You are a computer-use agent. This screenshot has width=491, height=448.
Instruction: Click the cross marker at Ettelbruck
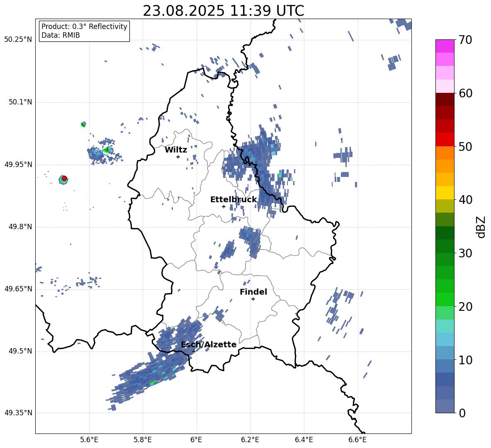pyautogui.click(x=224, y=206)
